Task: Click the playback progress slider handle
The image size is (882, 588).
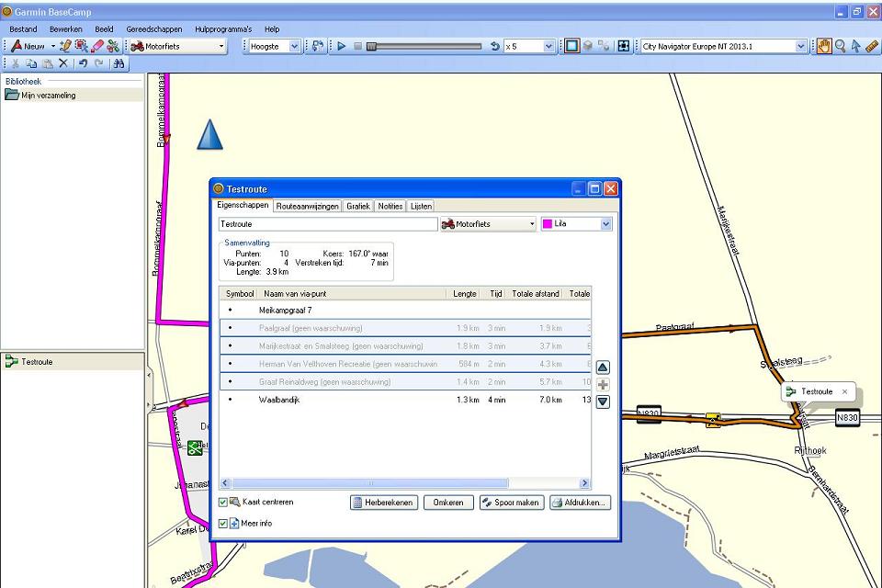Action: (371, 47)
